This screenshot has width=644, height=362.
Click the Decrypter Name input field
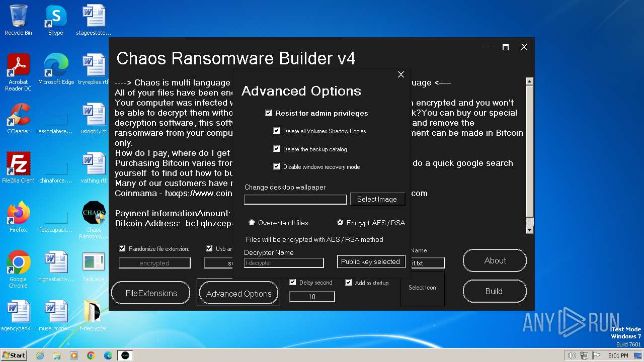pos(284,263)
